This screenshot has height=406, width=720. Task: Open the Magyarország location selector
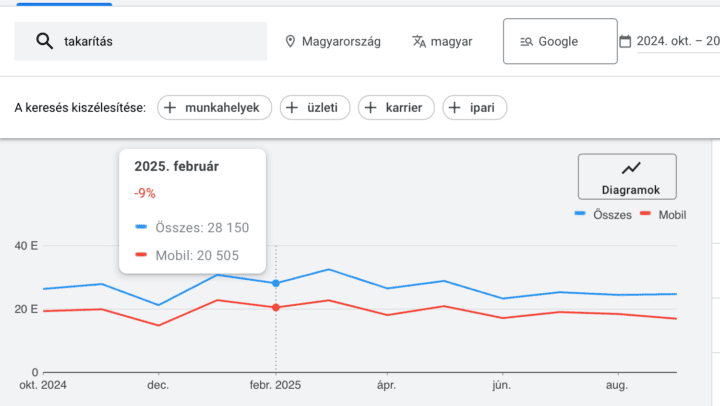(x=333, y=41)
